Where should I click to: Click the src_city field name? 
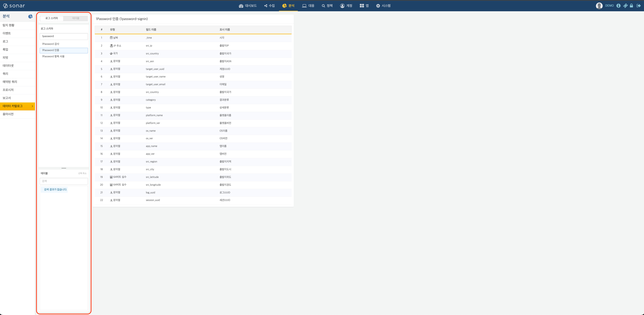pyautogui.click(x=150, y=169)
